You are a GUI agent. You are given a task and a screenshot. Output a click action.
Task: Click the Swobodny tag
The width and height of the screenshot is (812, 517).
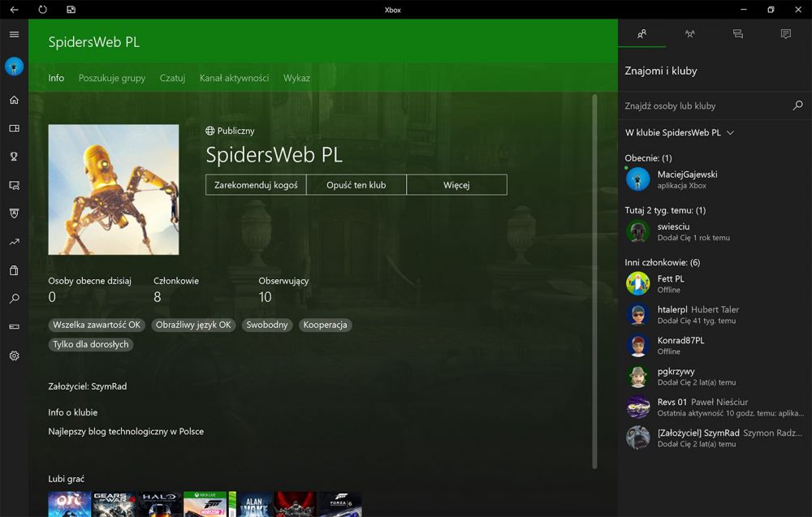266,325
